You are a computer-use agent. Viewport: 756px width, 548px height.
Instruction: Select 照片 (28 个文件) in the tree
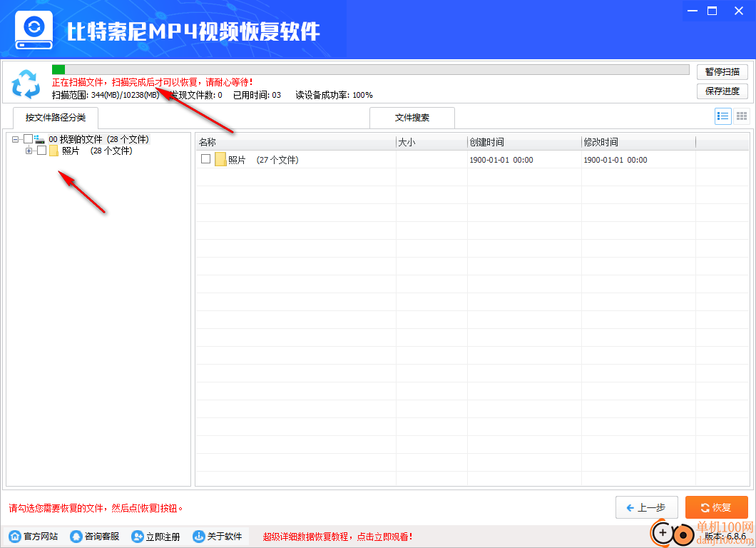coord(97,151)
